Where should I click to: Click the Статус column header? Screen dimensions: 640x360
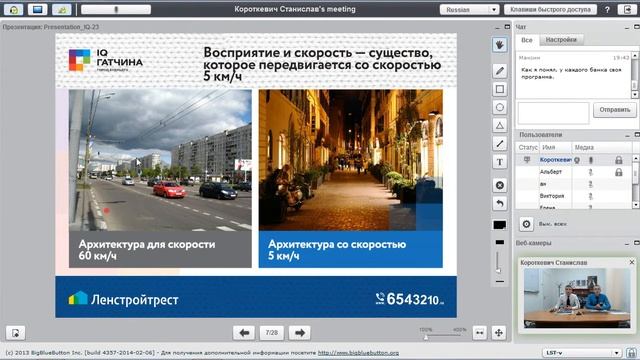click(x=528, y=147)
